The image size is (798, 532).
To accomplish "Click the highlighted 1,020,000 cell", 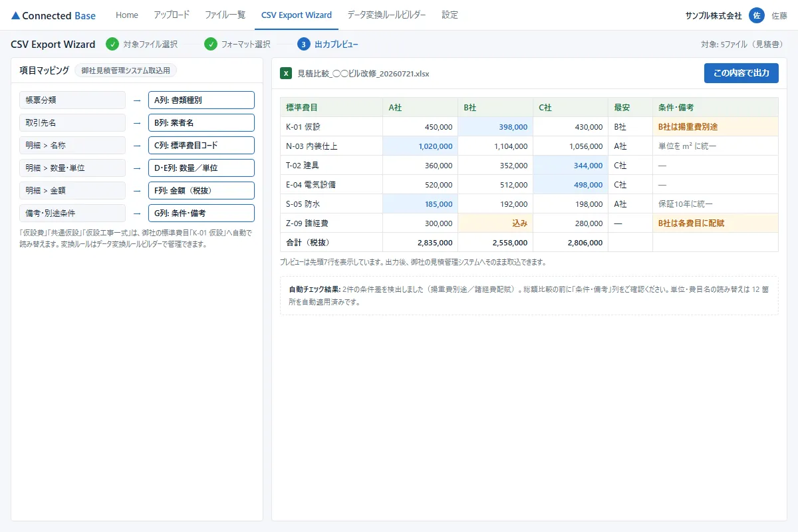I will 420,146.
